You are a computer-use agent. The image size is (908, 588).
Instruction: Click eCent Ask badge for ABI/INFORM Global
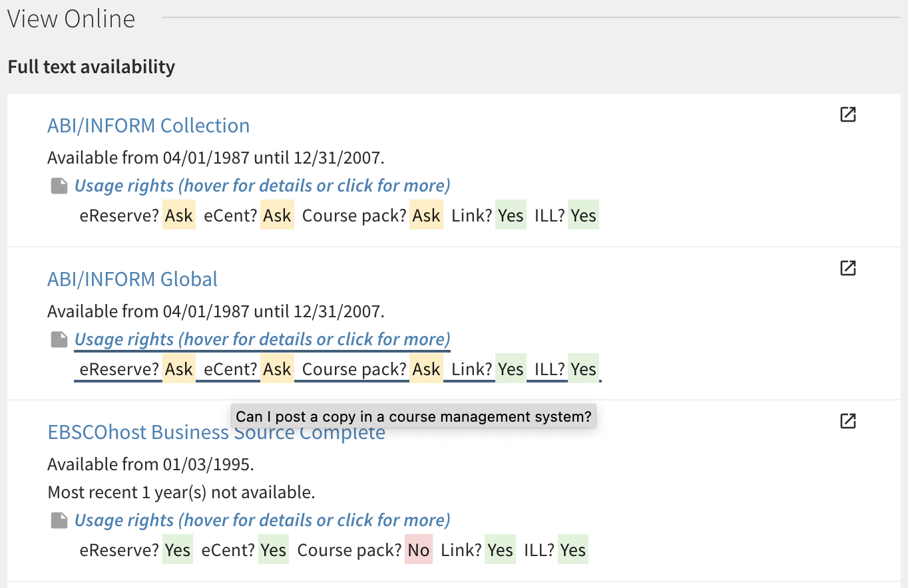tap(277, 369)
